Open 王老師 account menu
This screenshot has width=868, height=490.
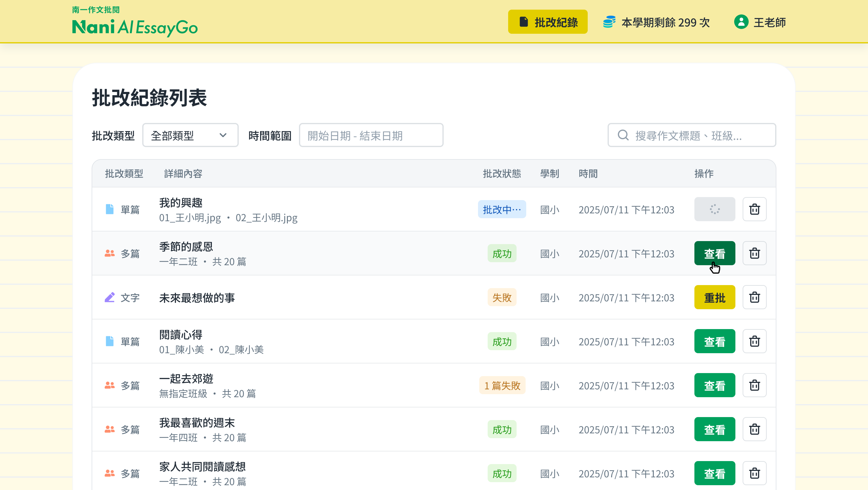pyautogui.click(x=760, y=22)
